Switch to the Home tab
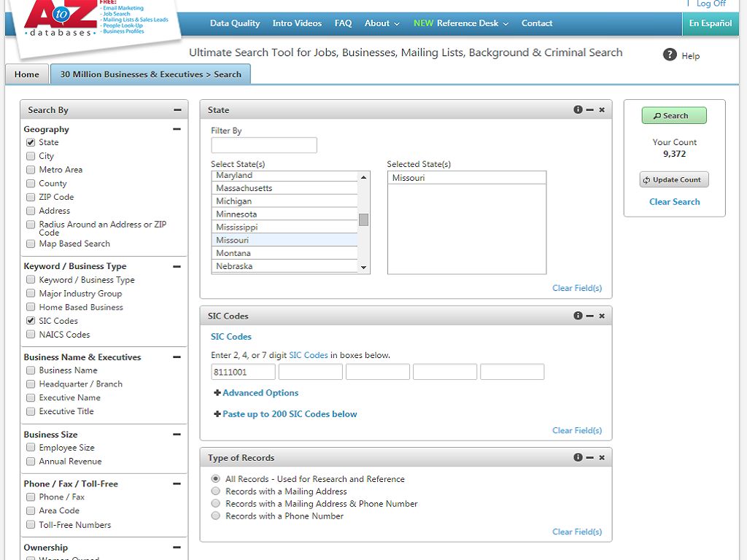The width and height of the screenshot is (747, 560). [27, 74]
